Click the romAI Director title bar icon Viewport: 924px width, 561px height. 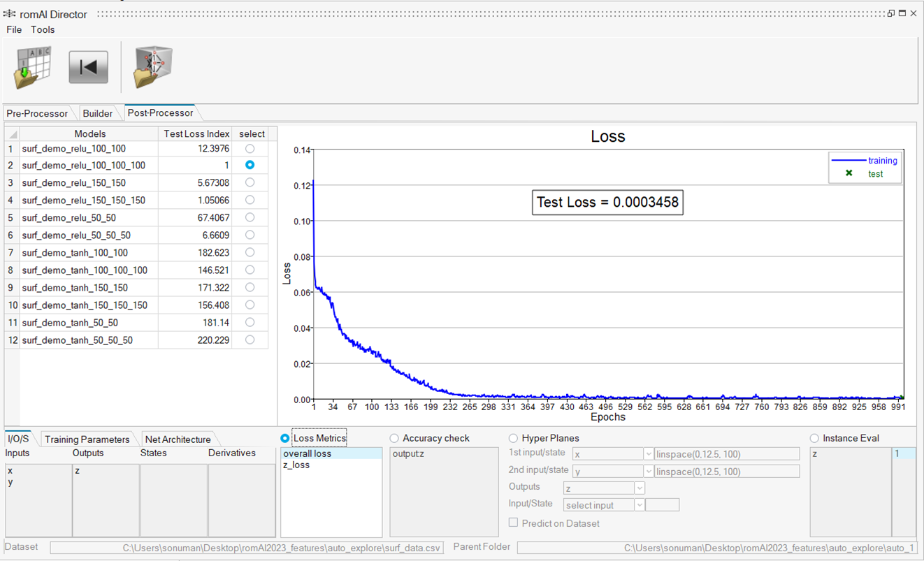point(9,14)
